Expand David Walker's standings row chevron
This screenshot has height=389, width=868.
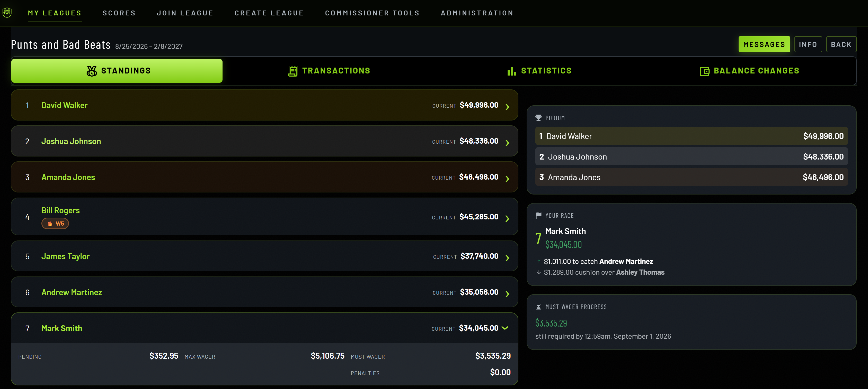(x=507, y=107)
